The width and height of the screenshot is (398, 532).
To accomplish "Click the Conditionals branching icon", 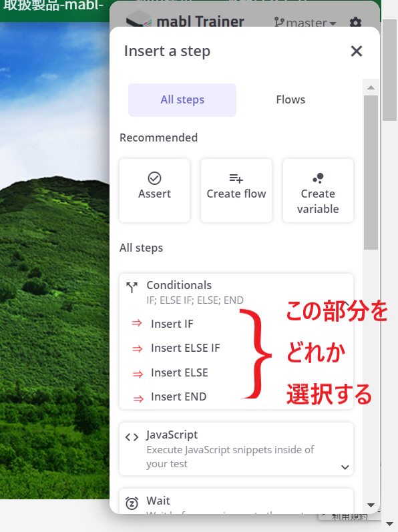I will (132, 288).
